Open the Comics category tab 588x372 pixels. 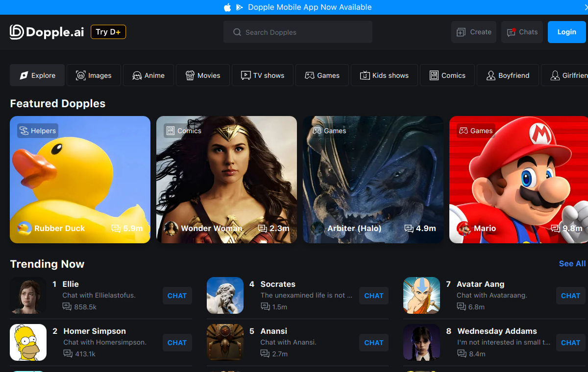click(x=447, y=75)
